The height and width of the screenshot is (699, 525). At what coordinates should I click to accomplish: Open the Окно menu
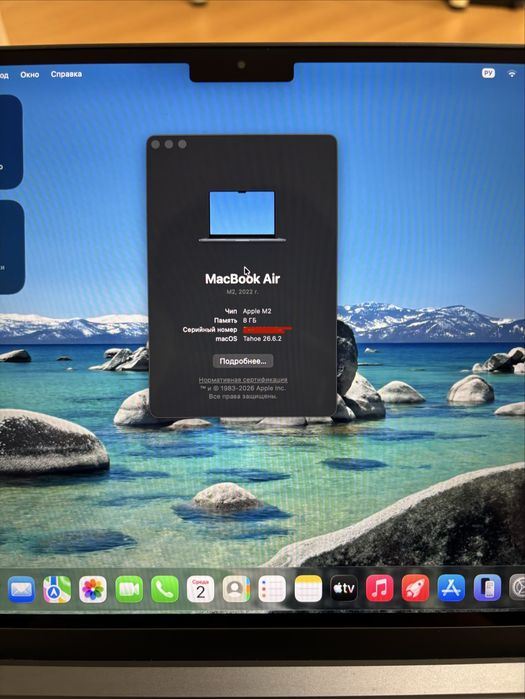click(29, 74)
